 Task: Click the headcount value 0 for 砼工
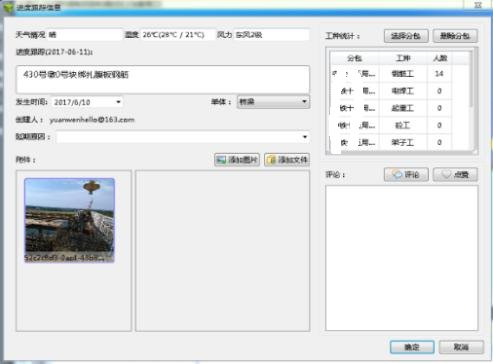439,126
